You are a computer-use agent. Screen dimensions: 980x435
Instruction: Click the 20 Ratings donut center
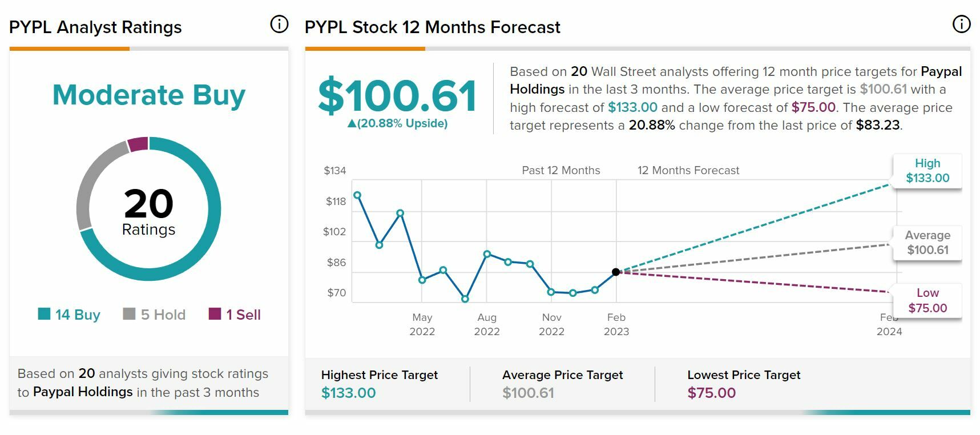pos(148,211)
